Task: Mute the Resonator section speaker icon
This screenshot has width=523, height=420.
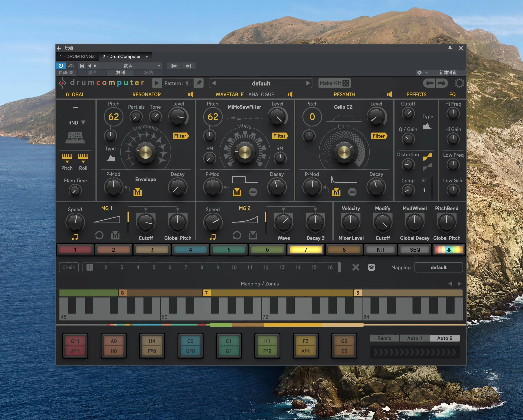Action: tap(191, 94)
